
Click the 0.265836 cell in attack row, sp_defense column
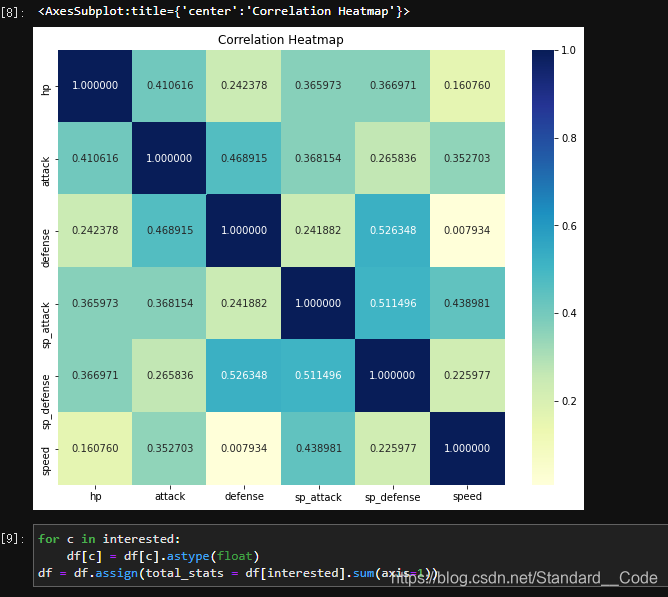pyautogui.click(x=393, y=158)
